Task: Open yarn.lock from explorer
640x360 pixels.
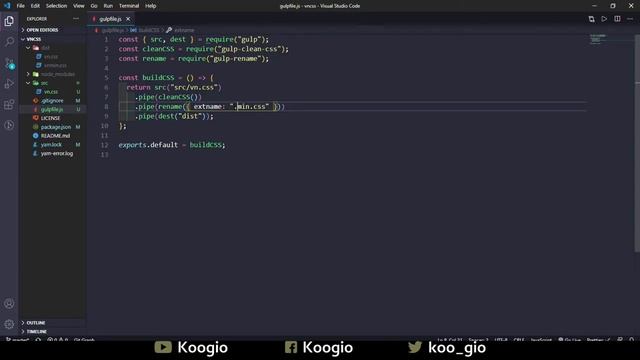Action: [x=51, y=144]
